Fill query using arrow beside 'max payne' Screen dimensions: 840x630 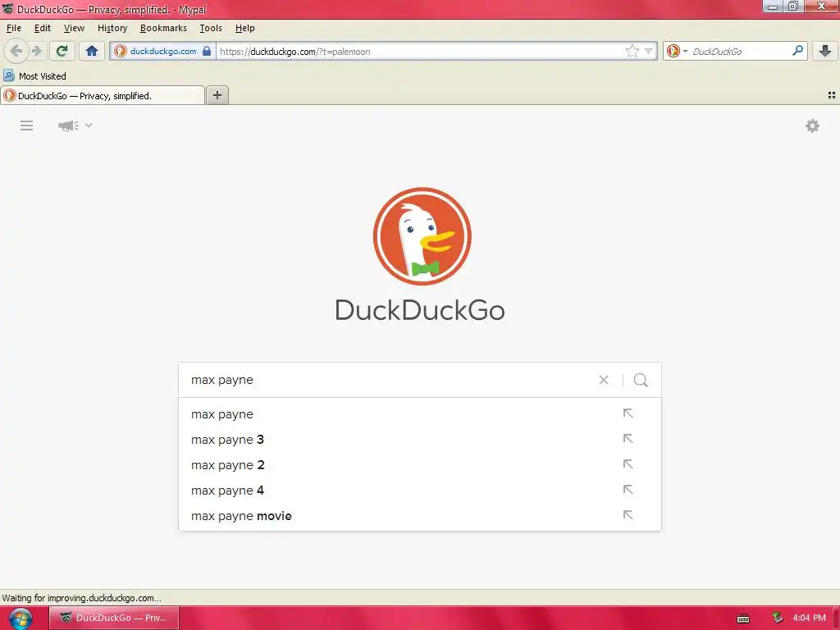(x=628, y=413)
